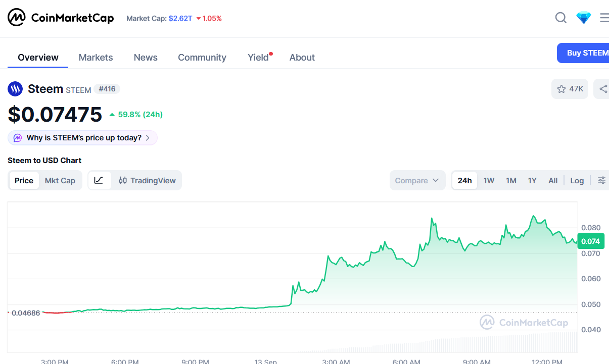Open 'Why is STEEM's price up today?'
The height and width of the screenshot is (364, 609).
click(x=82, y=138)
